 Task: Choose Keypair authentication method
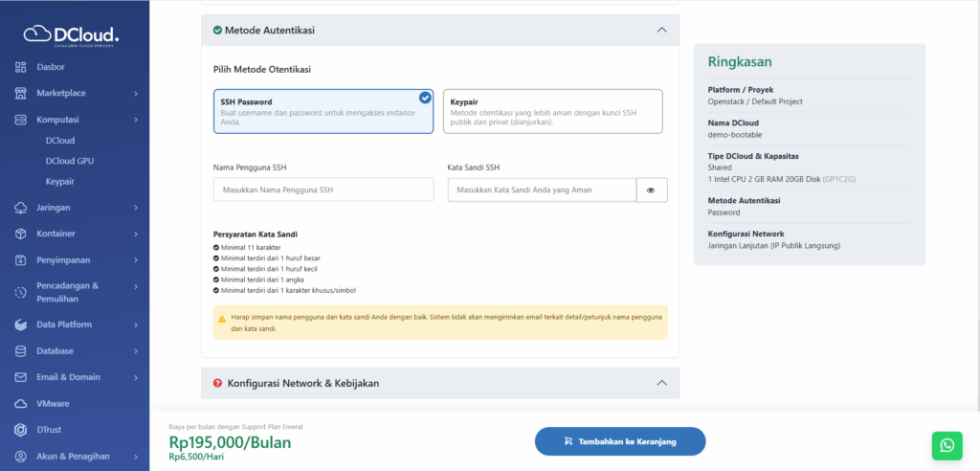click(552, 111)
